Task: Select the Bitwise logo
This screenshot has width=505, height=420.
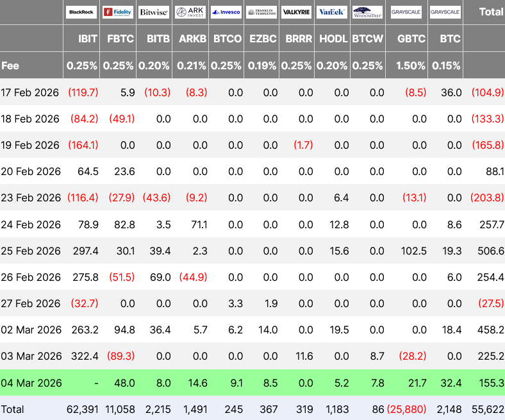Action: (x=154, y=12)
